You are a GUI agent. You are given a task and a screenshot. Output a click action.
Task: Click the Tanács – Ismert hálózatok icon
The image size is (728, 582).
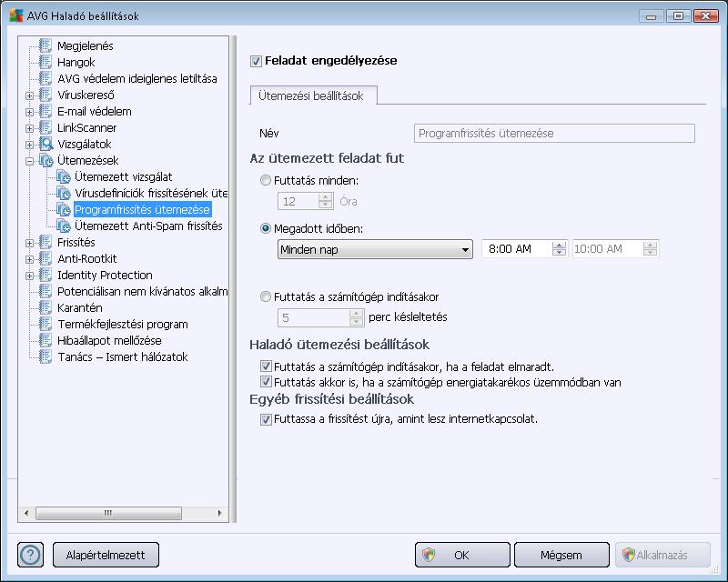pos(45,356)
